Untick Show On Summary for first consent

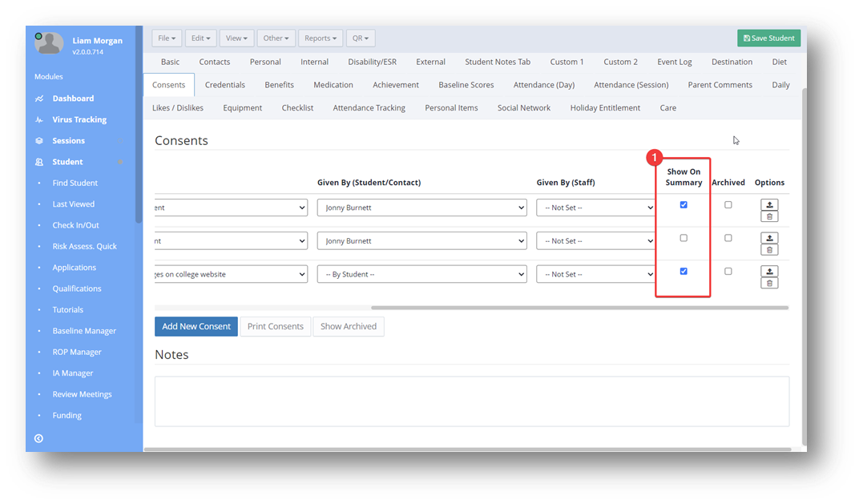684,204
